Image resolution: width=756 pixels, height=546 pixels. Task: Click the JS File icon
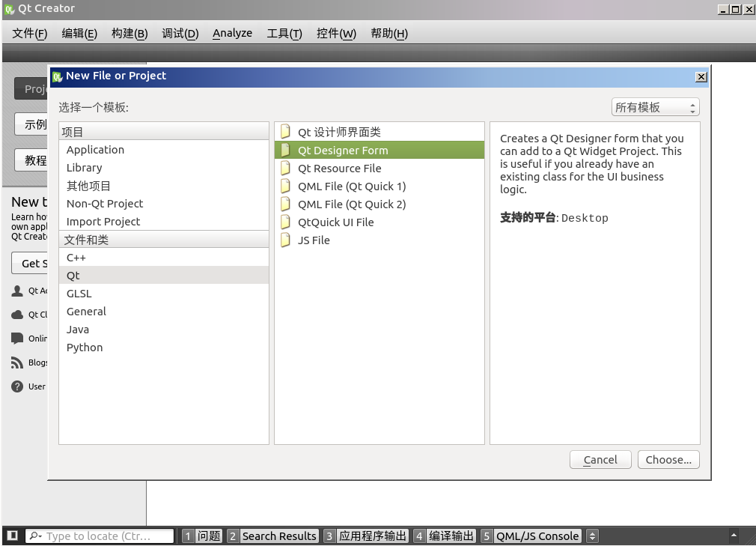[x=285, y=240]
